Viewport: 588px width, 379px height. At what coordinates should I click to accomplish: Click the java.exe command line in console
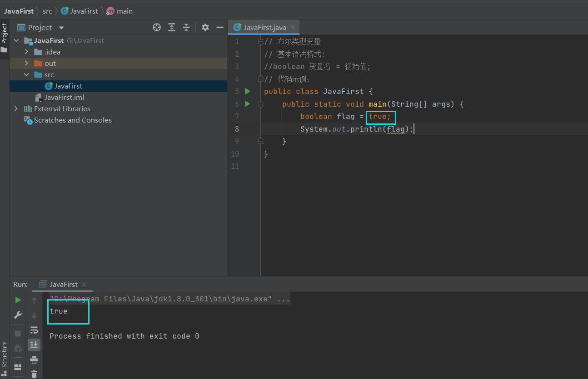point(169,299)
